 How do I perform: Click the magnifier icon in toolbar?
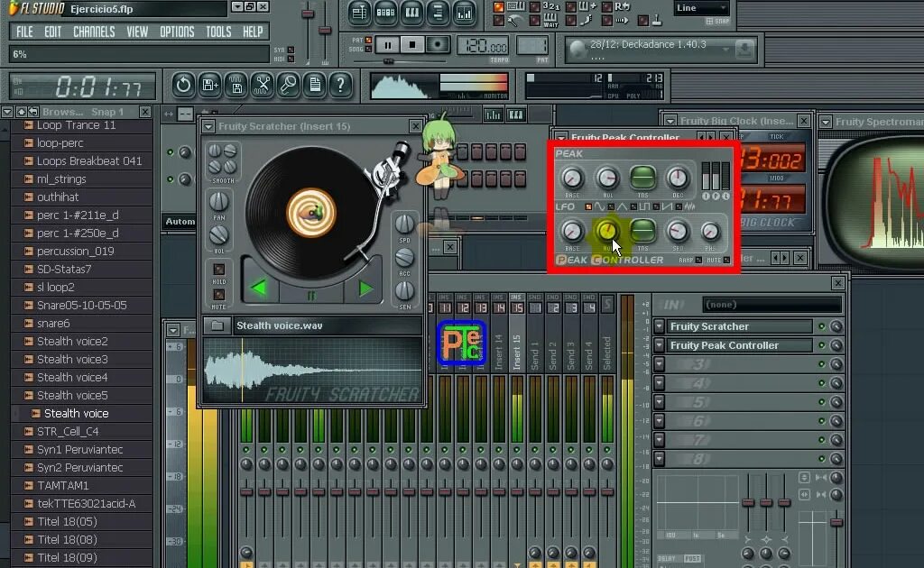click(x=288, y=86)
